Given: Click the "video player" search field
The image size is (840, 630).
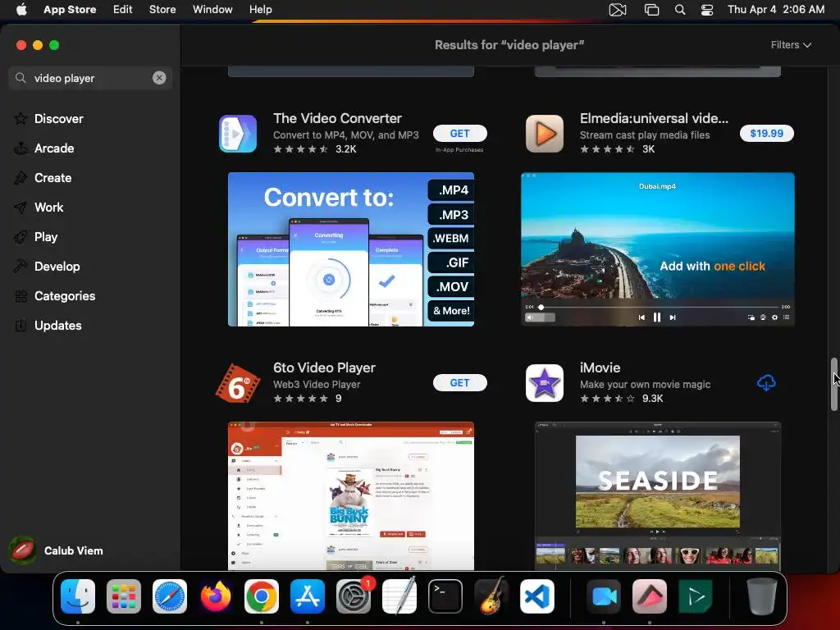Looking at the screenshot, I should click(90, 78).
